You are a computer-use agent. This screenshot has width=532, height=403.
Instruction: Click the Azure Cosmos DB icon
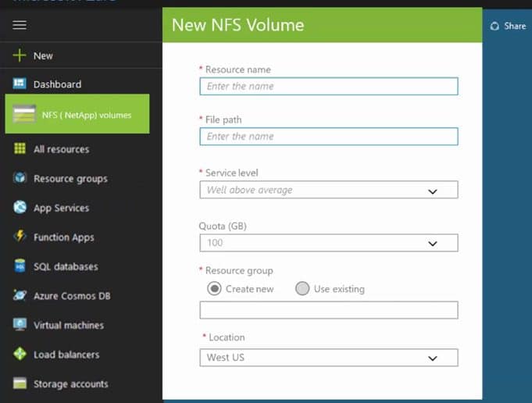[x=20, y=295]
